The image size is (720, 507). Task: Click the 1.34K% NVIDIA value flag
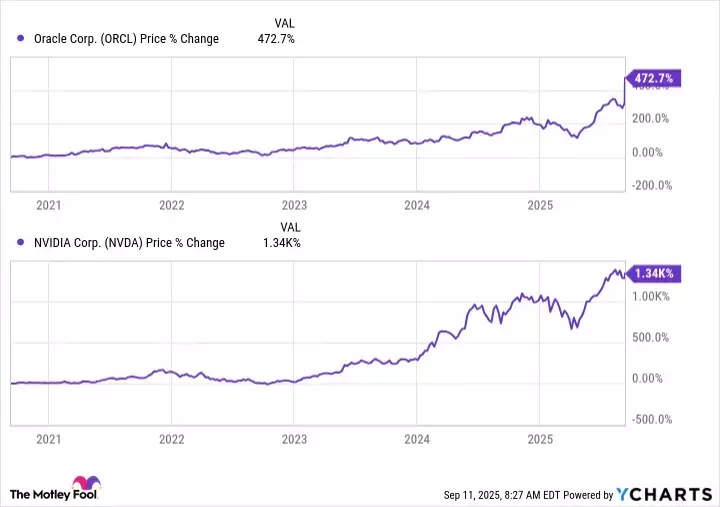coord(654,273)
